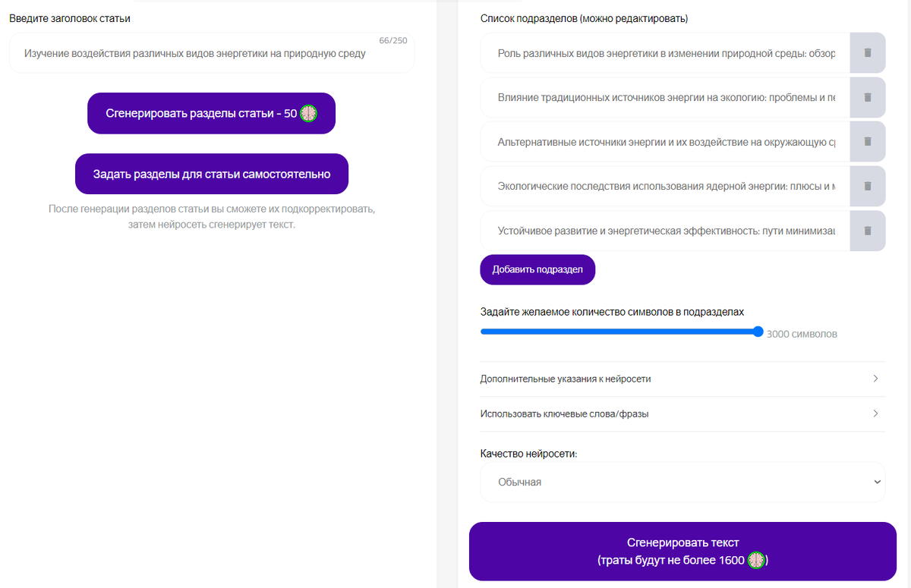Viewport: 911px width, 588px height.
Task: Expand "Дополнительные указания к нейросети" section
Action: tap(682, 378)
